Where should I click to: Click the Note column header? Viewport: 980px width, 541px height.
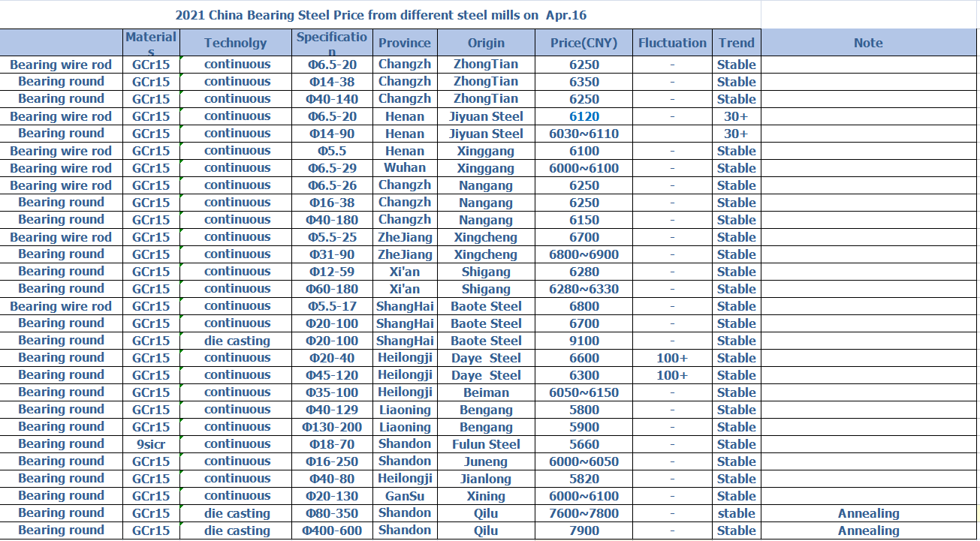click(868, 43)
